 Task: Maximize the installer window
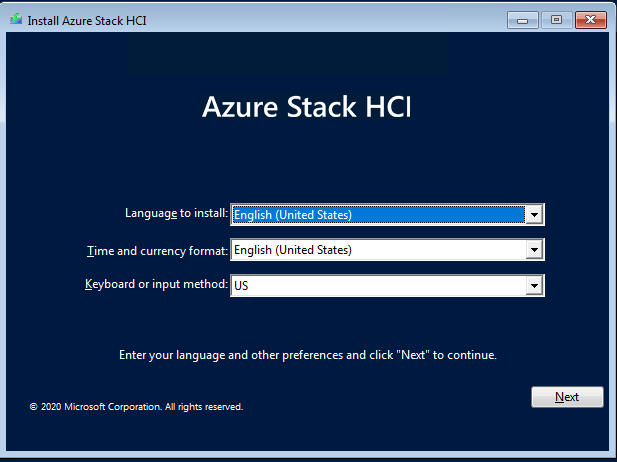click(x=556, y=20)
